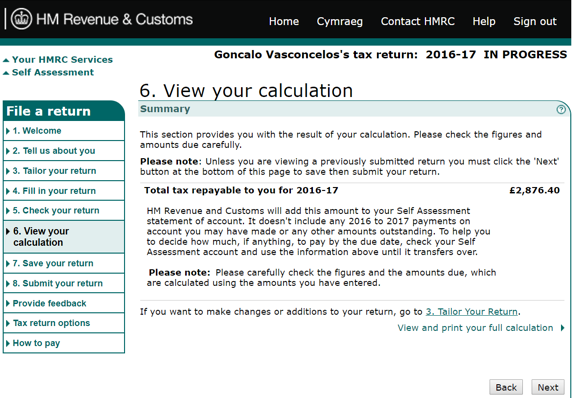This screenshot has height=398, width=574.
Task: Click the arrow beside 7. Save your return
Action: click(x=8, y=263)
